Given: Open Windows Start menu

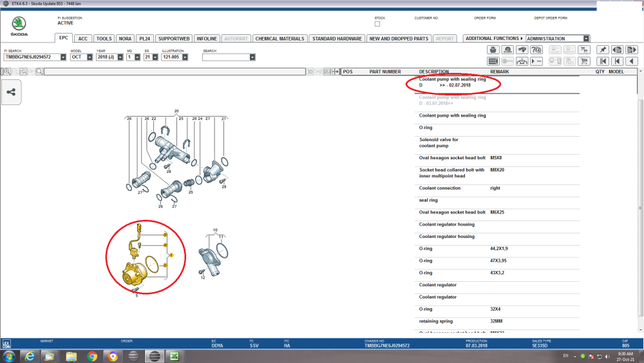Looking at the screenshot, I should point(9,356).
